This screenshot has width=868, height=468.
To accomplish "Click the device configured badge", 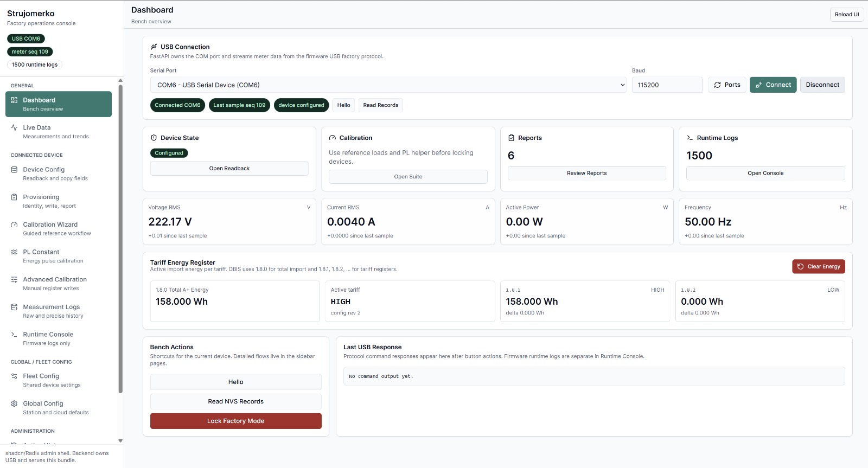I will click(x=301, y=105).
